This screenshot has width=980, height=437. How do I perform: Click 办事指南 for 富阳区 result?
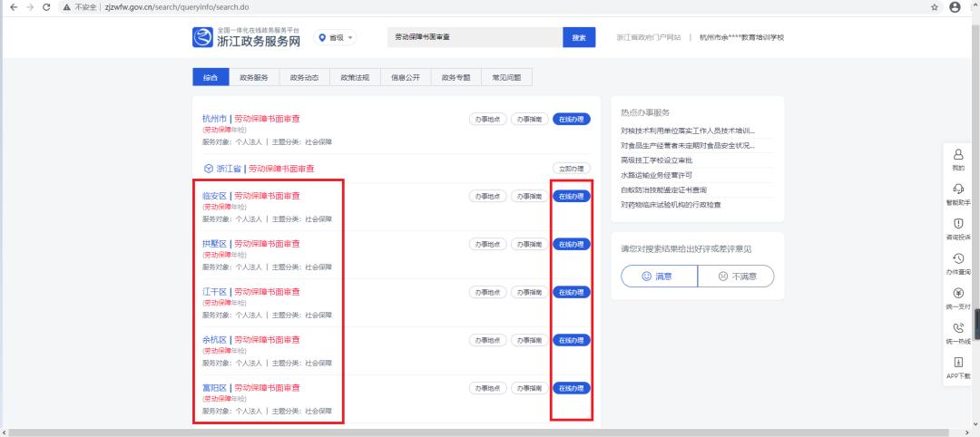tap(529, 388)
